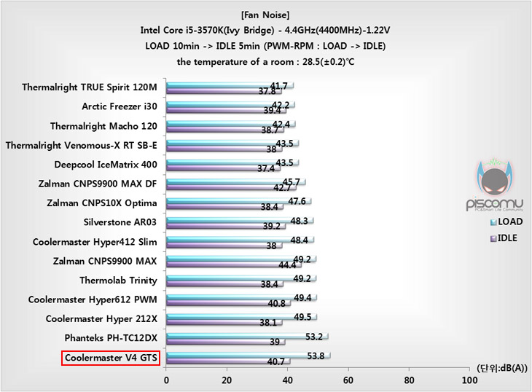Click the LOAD 10min -> IDLE 5min line

tap(265, 46)
